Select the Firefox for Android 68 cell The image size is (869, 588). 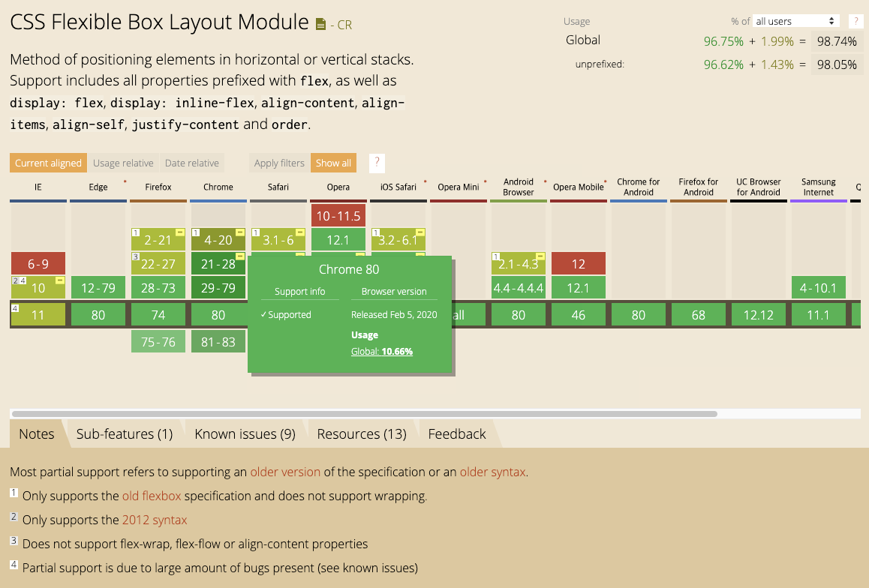[x=699, y=314]
